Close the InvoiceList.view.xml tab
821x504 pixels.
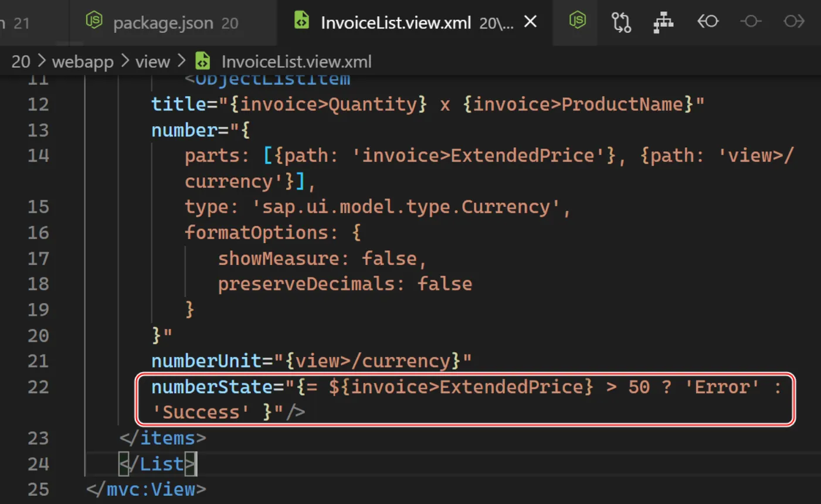(530, 22)
